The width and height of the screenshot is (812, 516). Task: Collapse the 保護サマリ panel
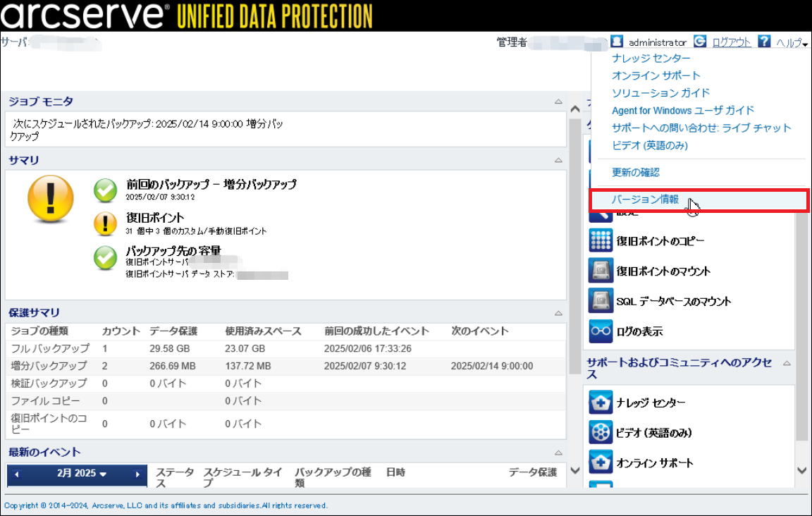(558, 313)
